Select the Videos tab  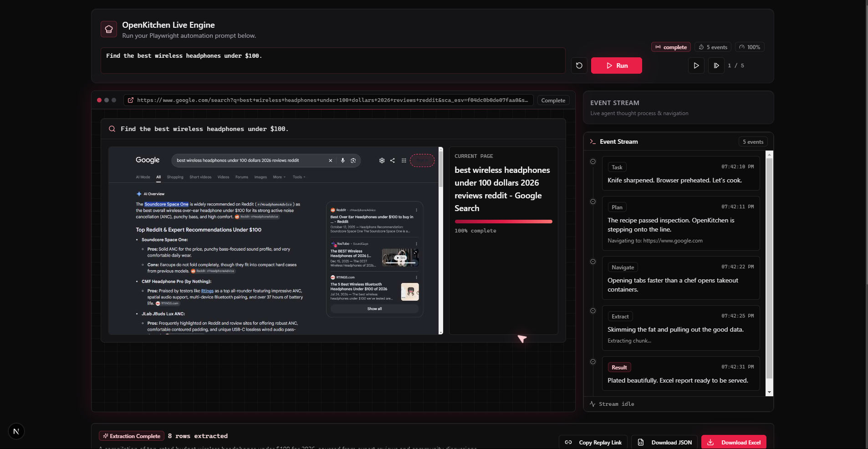tap(223, 177)
